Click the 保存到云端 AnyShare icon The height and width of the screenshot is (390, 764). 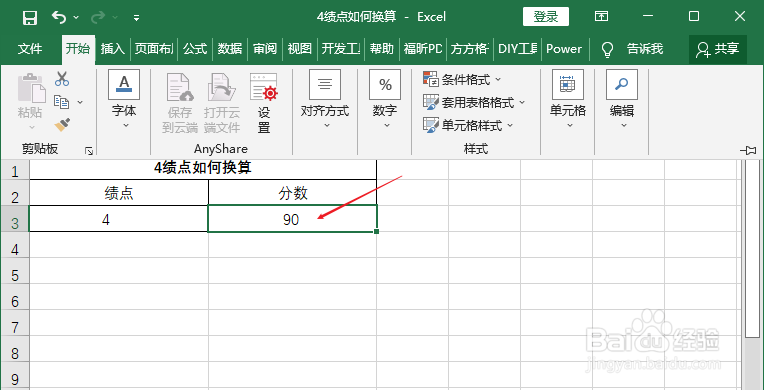pyautogui.click(x=180, y=103)
